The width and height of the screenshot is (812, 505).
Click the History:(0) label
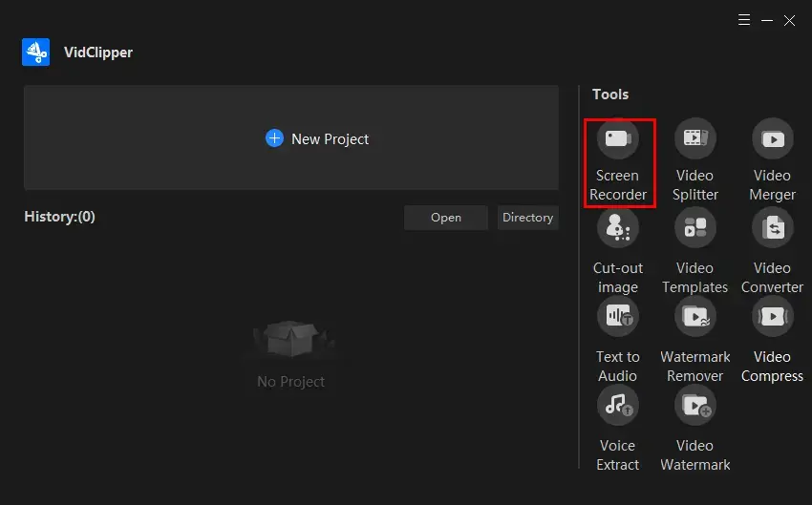59,217
